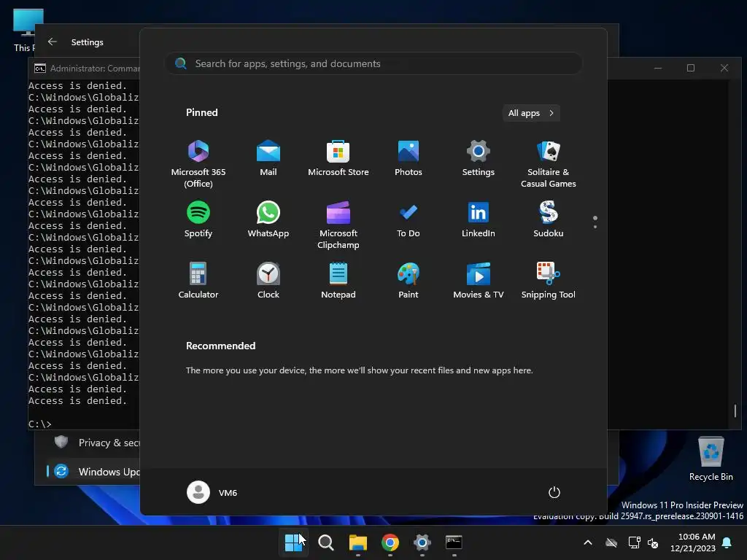Open the Spotify app

pyautogui.click(x=198, y=219)
